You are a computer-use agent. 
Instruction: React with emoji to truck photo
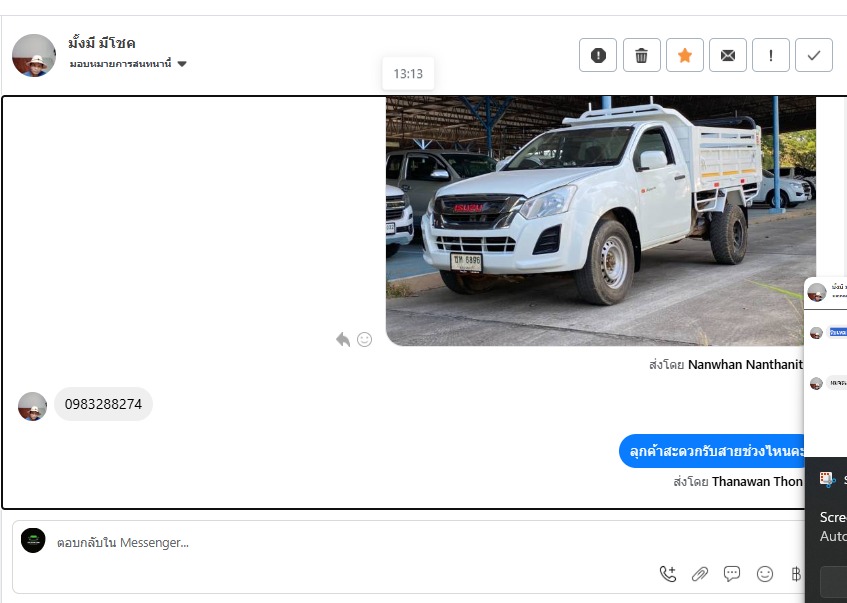(x=365, y=340)
